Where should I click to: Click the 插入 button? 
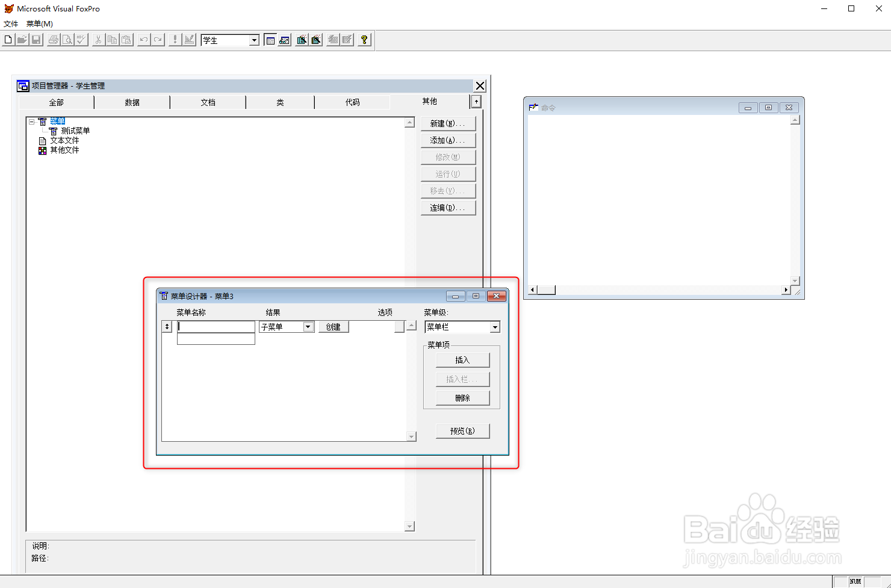462,360
